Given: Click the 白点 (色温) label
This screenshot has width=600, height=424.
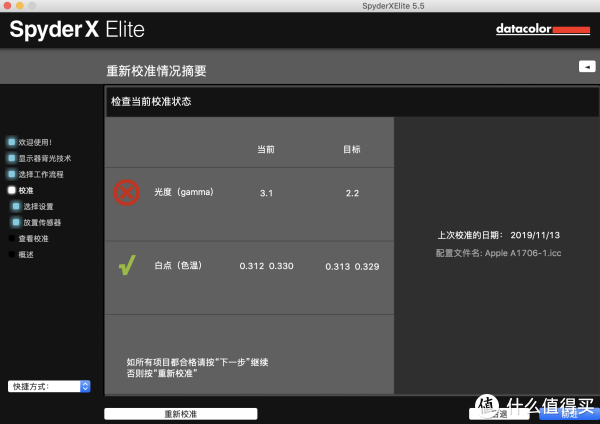Looking at the screenshot, I should point(178,265).
